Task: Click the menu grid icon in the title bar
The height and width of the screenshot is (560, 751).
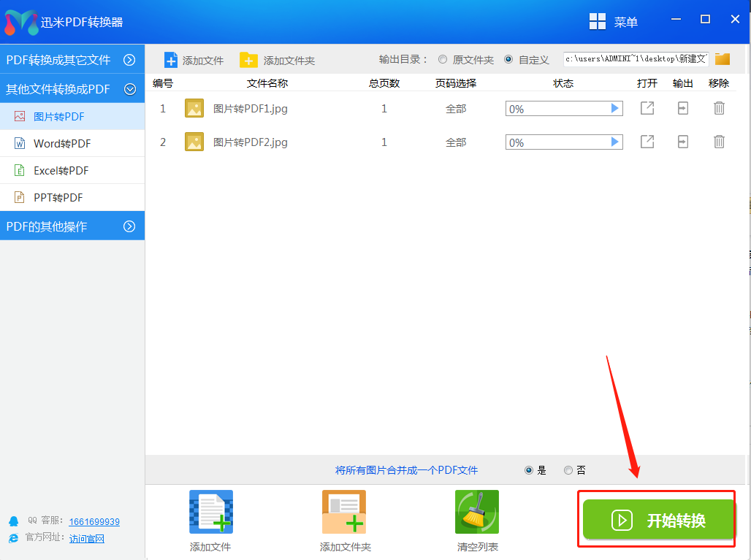Action: pyautogui.click(x=598, y=21)
